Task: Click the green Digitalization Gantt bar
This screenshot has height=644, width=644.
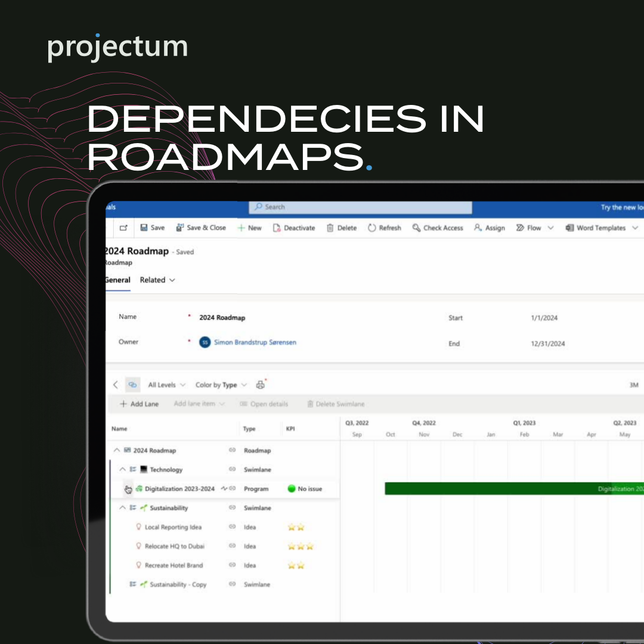Action: [514, 489]
